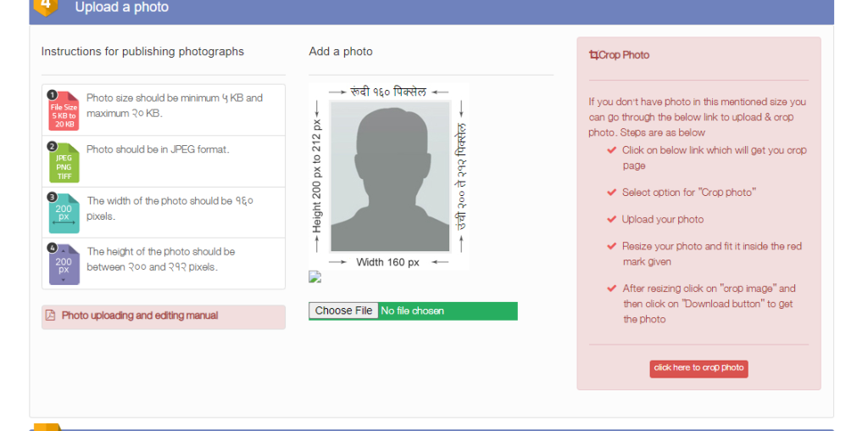Click the checkmark beside "Upload your photo"
The image size is (868, 431).
point(611,219)
